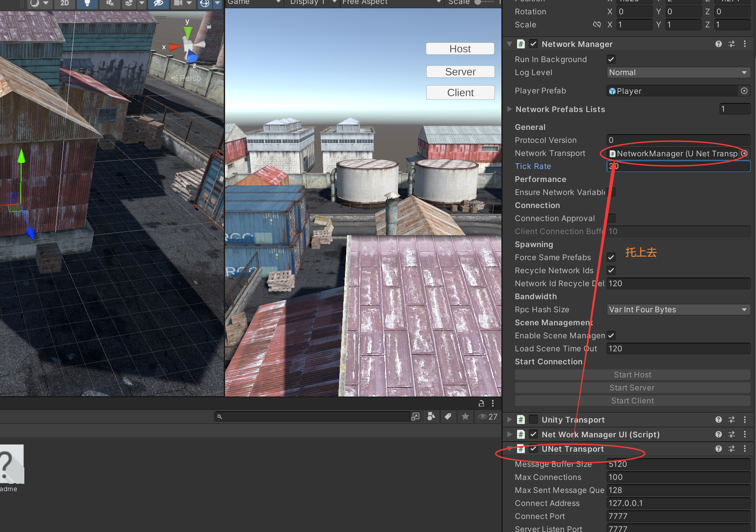Disable Net Work Manager UI script checkbox
The width and height of the screenshot is (756, 532).
pyautogui.click(x=533, y=434)
